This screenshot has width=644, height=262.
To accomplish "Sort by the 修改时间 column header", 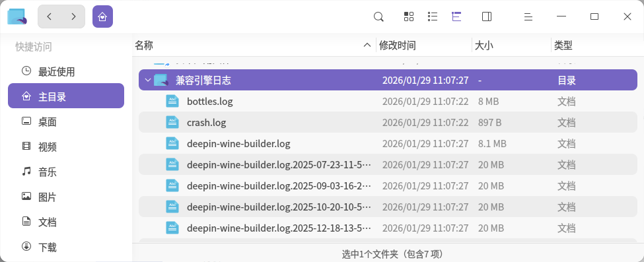I will tap(397, 45).
